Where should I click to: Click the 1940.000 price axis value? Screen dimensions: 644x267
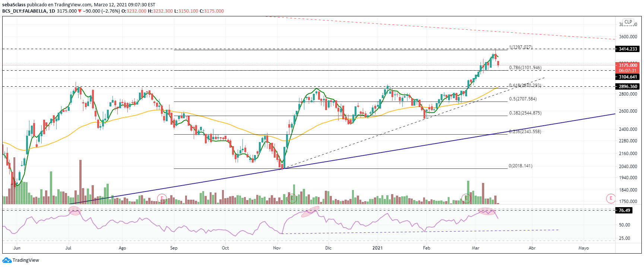coord(628,178)
